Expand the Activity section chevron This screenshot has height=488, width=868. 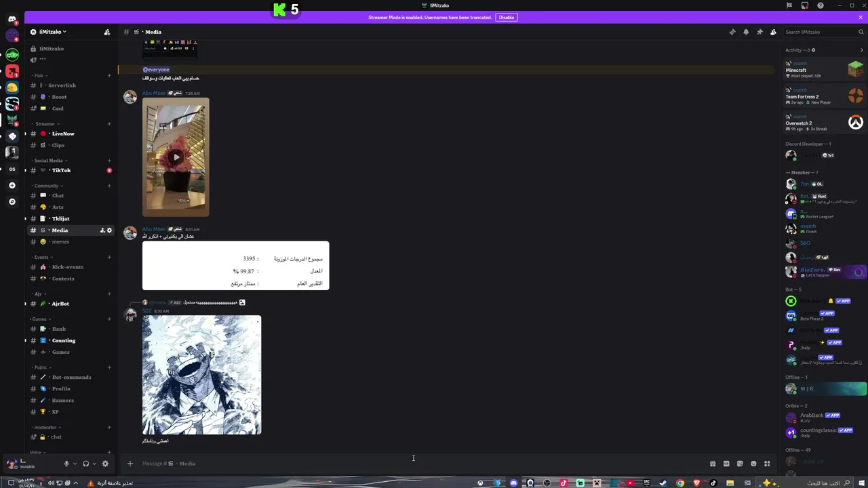click(861, 50)
